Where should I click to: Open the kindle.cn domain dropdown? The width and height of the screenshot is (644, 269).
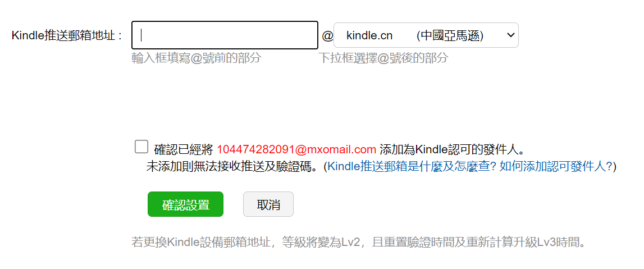[x=426, y=35]
